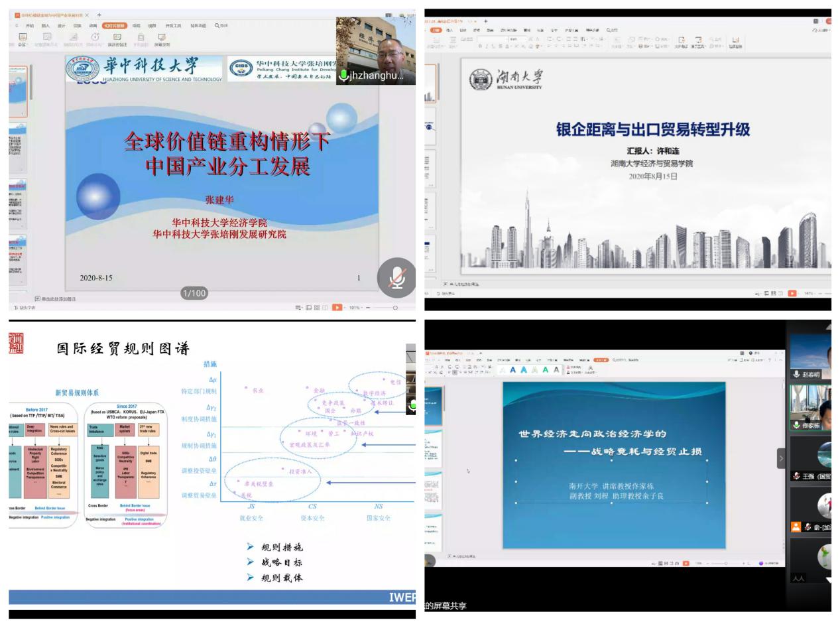Screen dimensions: 840x630
Task: Click the jhzhanghu speaker video tile
Action: point(376,51)
